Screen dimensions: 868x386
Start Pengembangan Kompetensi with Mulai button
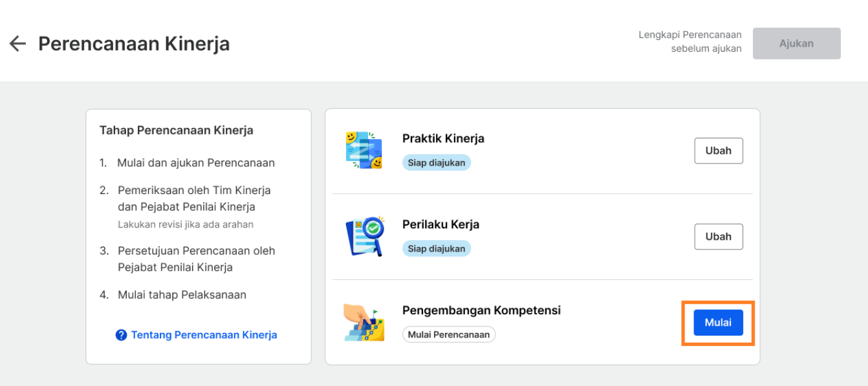(719, 323)
